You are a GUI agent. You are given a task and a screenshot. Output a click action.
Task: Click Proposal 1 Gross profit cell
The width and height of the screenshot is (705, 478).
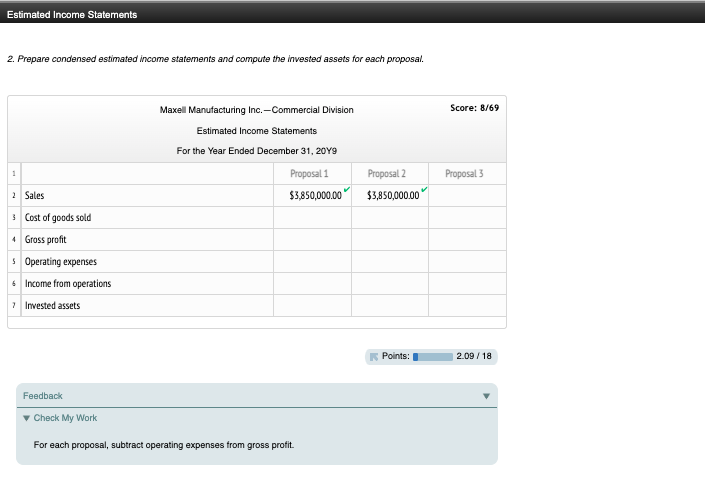pyautogui.click(x=312, y=240)
